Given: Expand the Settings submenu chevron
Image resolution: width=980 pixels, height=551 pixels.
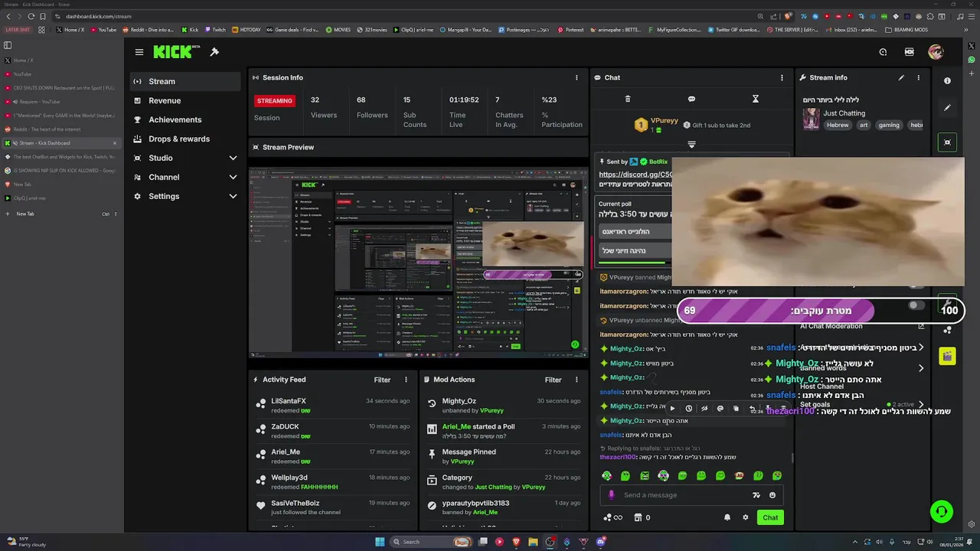Looking at the screenshot, I should (233, 196).
